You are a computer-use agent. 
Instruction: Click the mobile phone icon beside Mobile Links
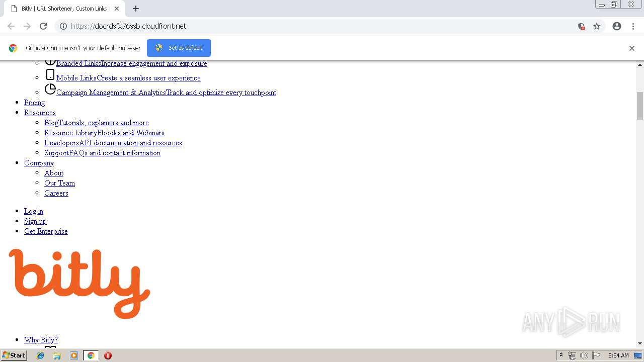tap(50, 75)
